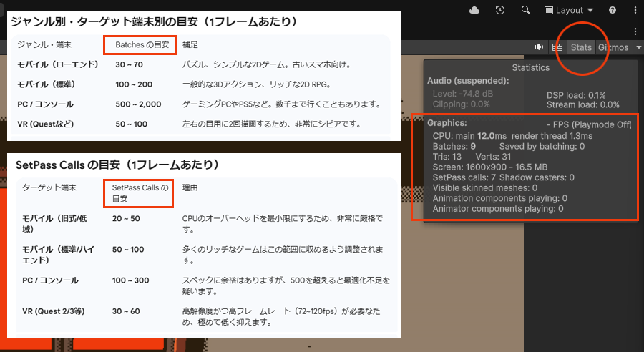Image resolution: width=644 pixels, height=352 pixels.
Task: Click the 'Batches の目安' column header
Action: 140,45
